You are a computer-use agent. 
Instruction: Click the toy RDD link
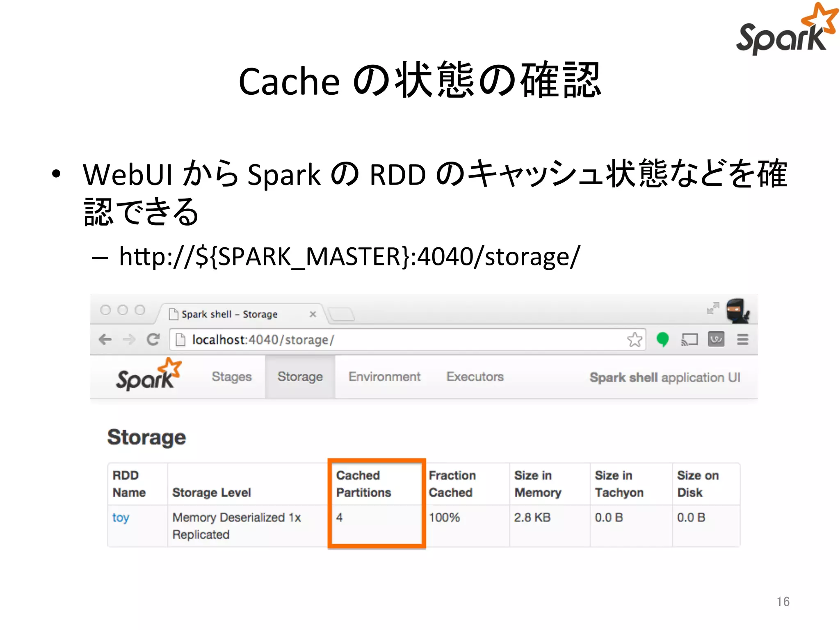pyautogui.click(x=121, y=518)
